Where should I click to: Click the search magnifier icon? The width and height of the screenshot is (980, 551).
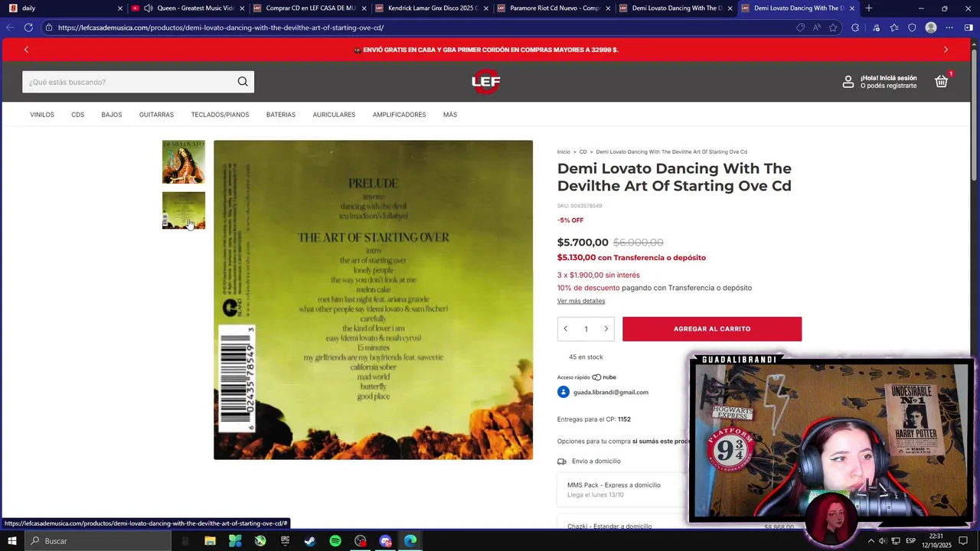click(243, 82)
